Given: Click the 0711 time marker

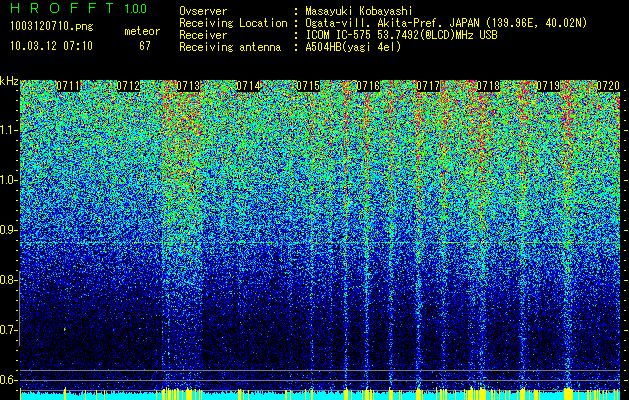Looking at the screenshot, I should pyautogui.click(x=68, y=86).
